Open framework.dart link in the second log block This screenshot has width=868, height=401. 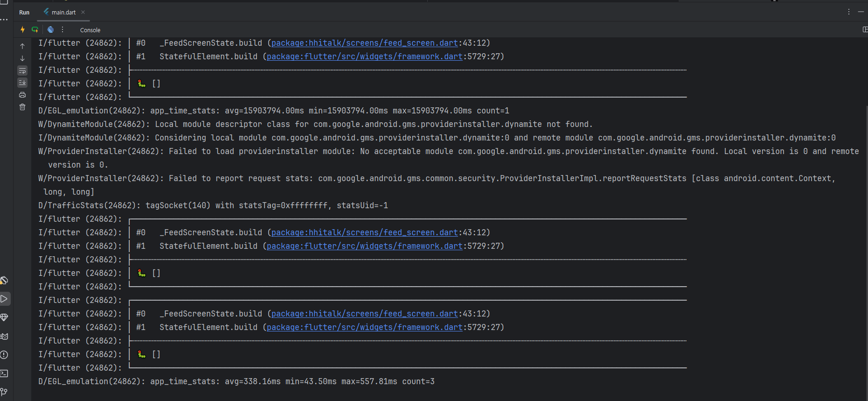365,246
